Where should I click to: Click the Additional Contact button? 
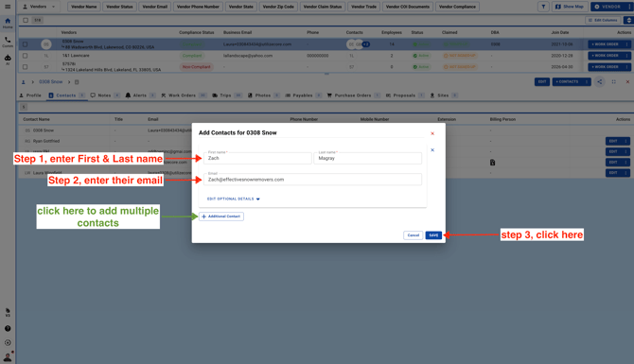pos(221,217)
